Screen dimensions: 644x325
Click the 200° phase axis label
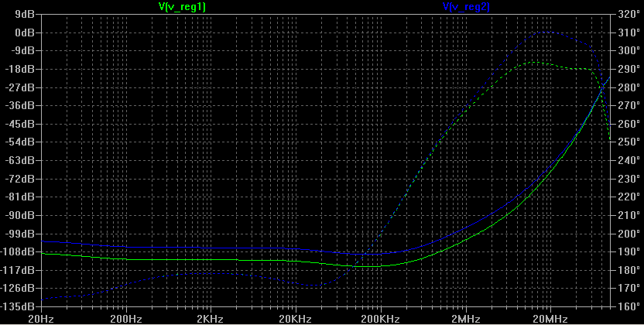(x=629, y=234)
